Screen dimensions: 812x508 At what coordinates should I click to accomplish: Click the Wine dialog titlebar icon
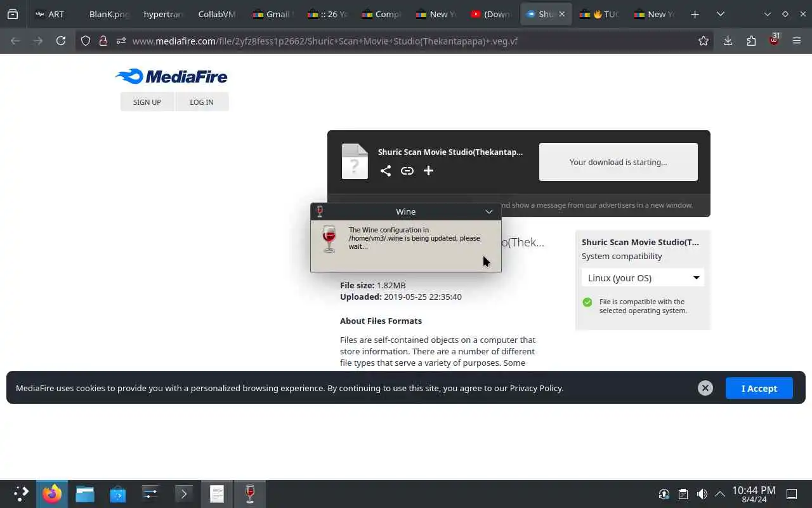click(320, 211)
